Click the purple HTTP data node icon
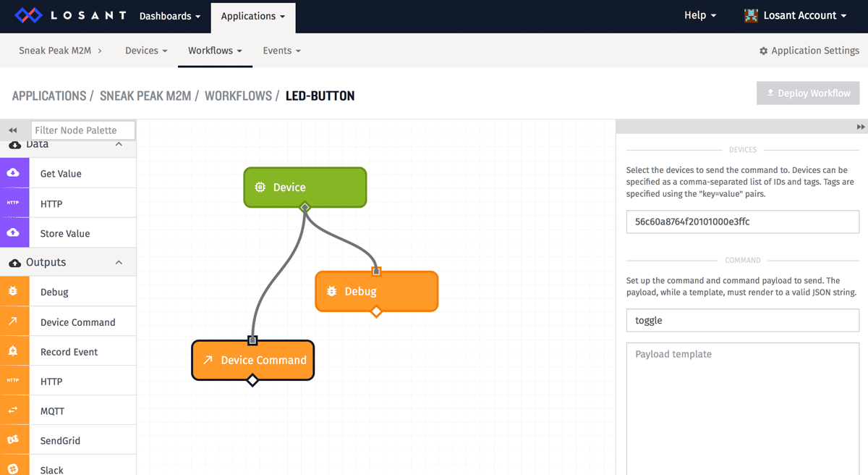This screenshot has width=868, height=475. pyautogui.click(x=13, y=203)
